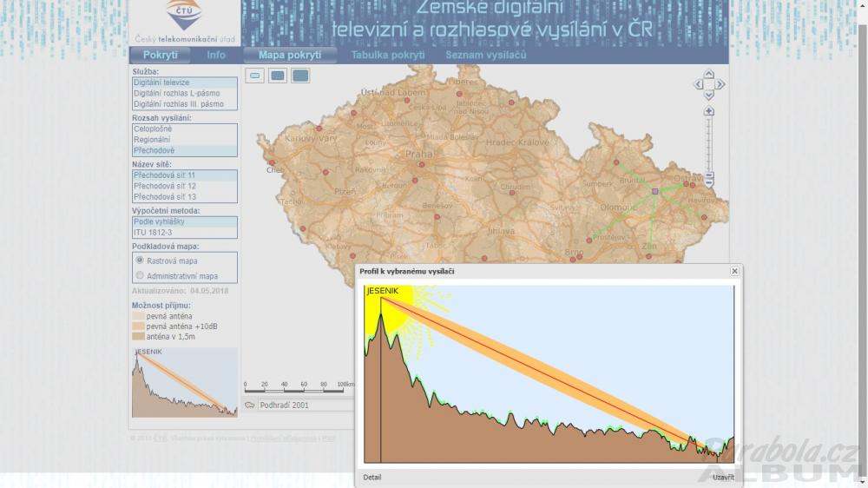Select Přechodová síť 12
868x488 pixels.
click(184, 186)
